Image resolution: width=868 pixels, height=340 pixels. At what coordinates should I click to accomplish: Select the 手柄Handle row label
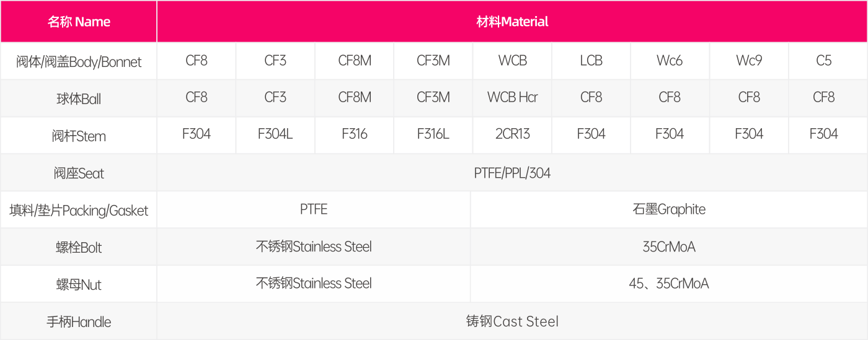pos(79,321)
